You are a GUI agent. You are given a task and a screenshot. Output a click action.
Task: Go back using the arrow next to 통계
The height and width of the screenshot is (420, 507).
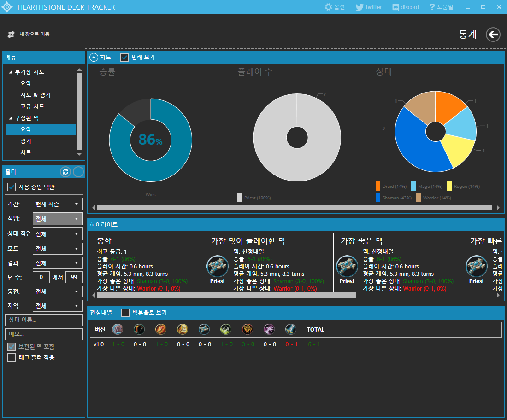[493, 34]
